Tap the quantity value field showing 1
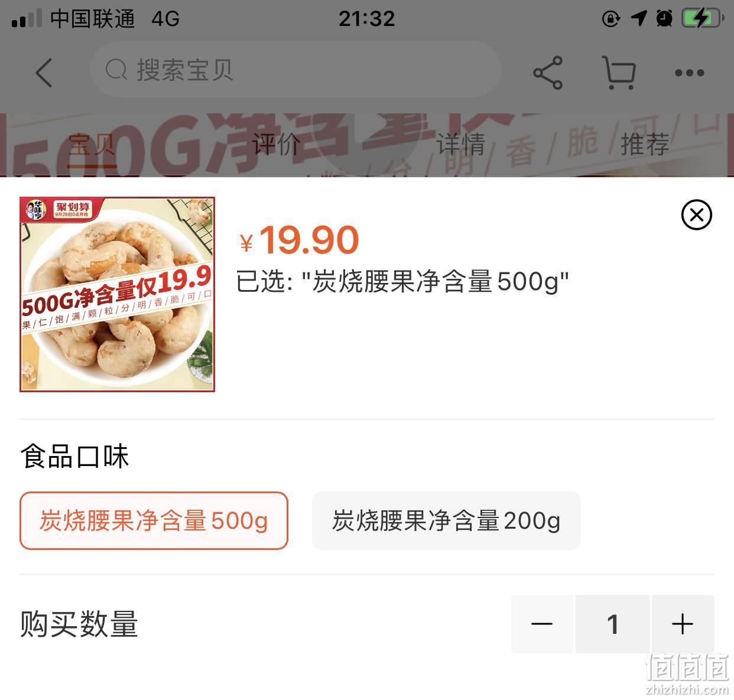Screen dimensions: 734x700 click(x=613, y=624)
